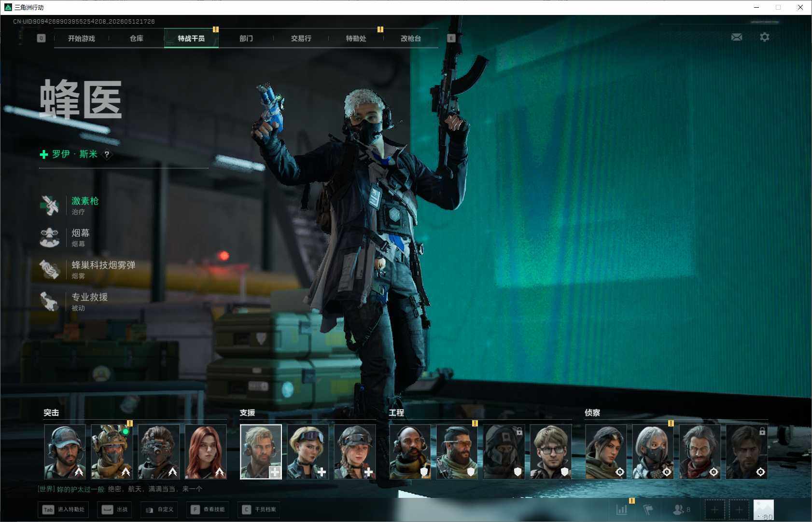Go to the 交易行 tab
The height and width of the screenshot is (522, 812).
[301, 38]
